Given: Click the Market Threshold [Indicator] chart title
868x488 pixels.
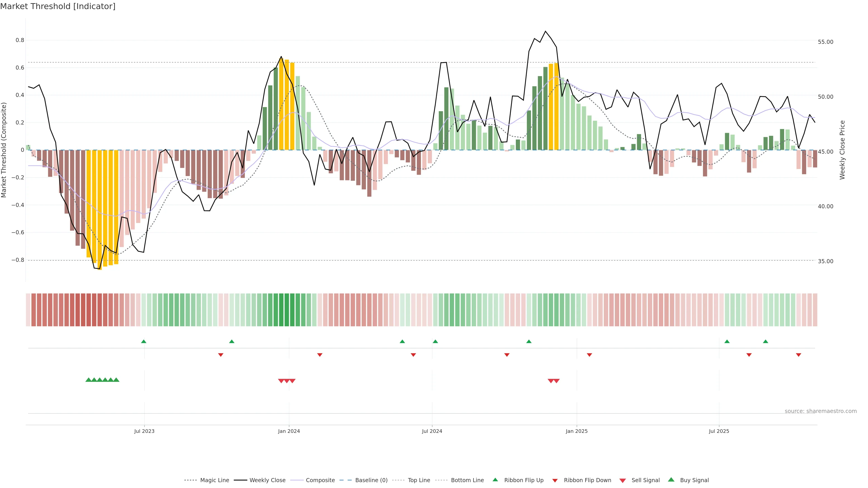Looking at the screenshot, I should click(58, 6).
